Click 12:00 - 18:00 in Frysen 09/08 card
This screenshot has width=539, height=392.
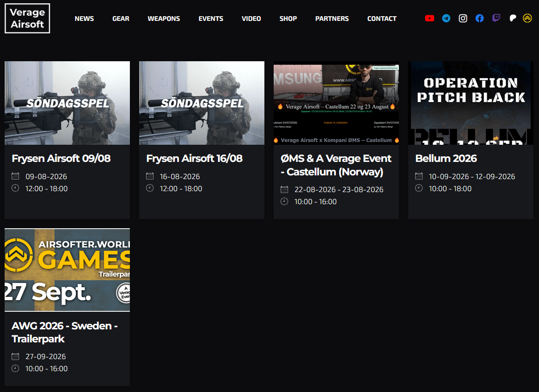47,188
